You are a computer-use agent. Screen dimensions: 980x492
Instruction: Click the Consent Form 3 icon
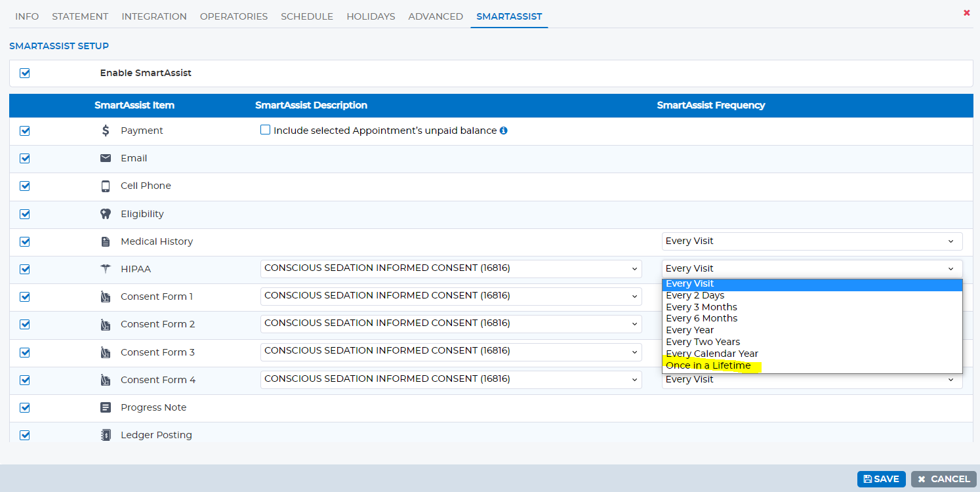pyautogui.click(x=106, y=352)
